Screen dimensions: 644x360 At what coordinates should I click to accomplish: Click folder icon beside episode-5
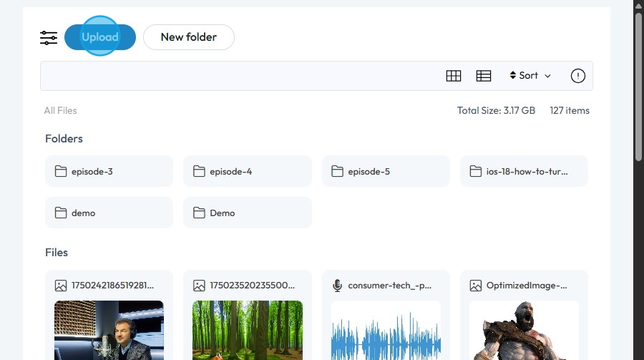point(337,171)
